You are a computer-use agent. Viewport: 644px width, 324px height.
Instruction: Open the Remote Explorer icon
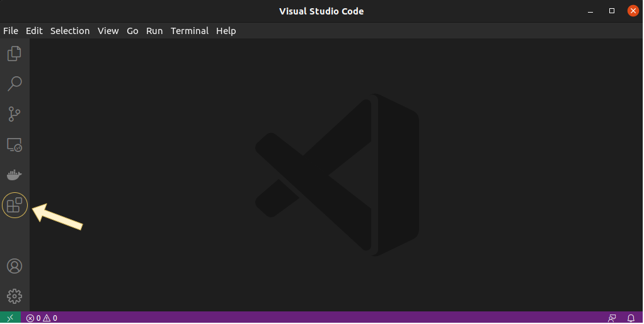14,145
